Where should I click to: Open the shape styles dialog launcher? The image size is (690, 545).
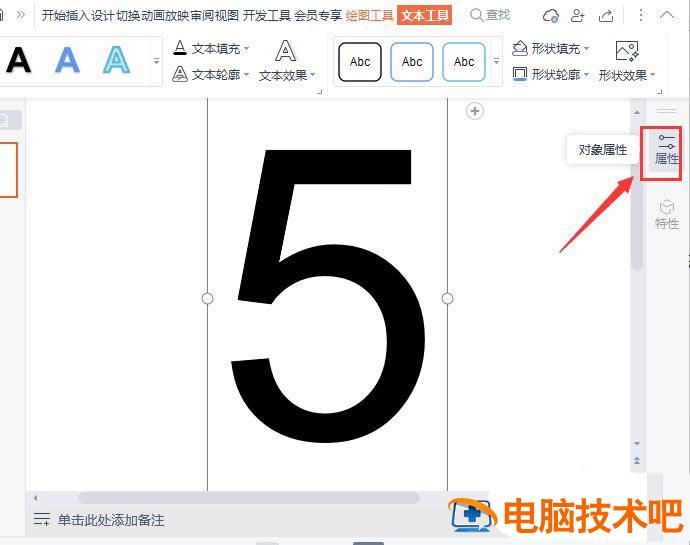pyautogui.click(x=660, y=92)
